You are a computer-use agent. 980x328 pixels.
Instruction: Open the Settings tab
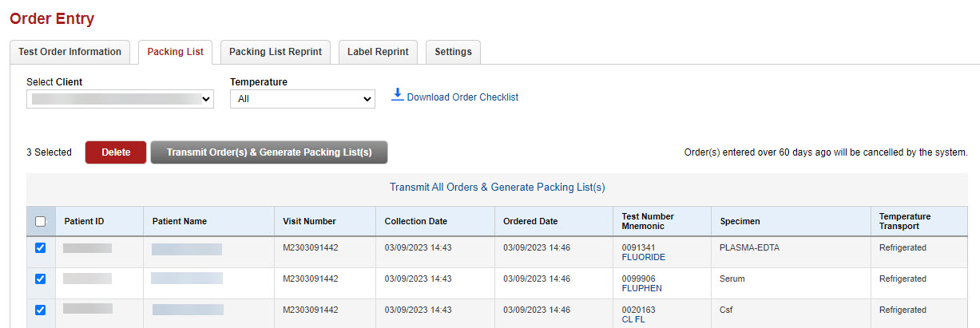(x=453, y=52)
